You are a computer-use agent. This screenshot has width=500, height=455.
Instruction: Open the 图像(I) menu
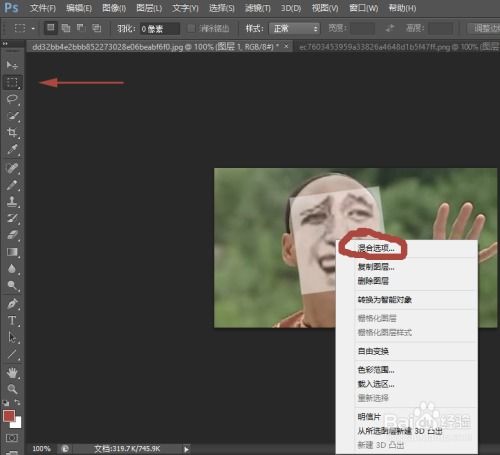(114, 8)
